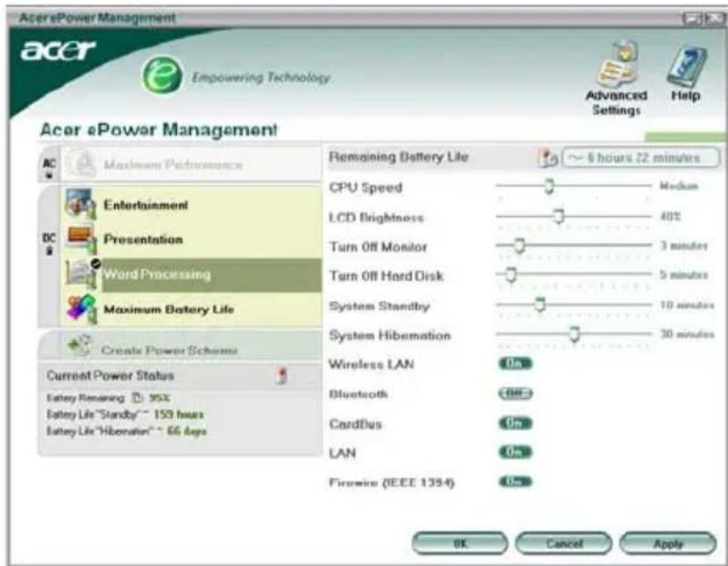Click the Battery Life Standby 159 hours text
Viewport: 728px width, 566px height.
click(125, 414)
